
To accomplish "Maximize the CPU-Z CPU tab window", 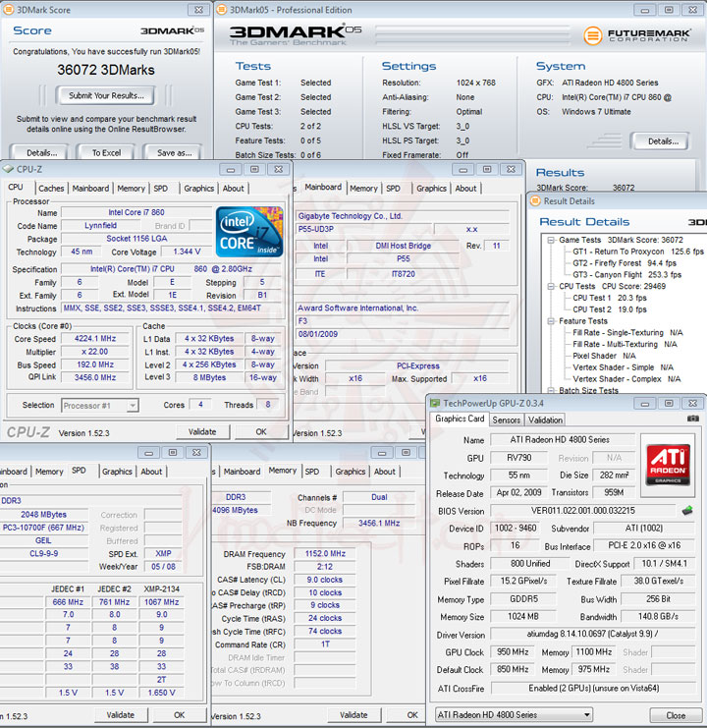I will [x=254, y=169].
